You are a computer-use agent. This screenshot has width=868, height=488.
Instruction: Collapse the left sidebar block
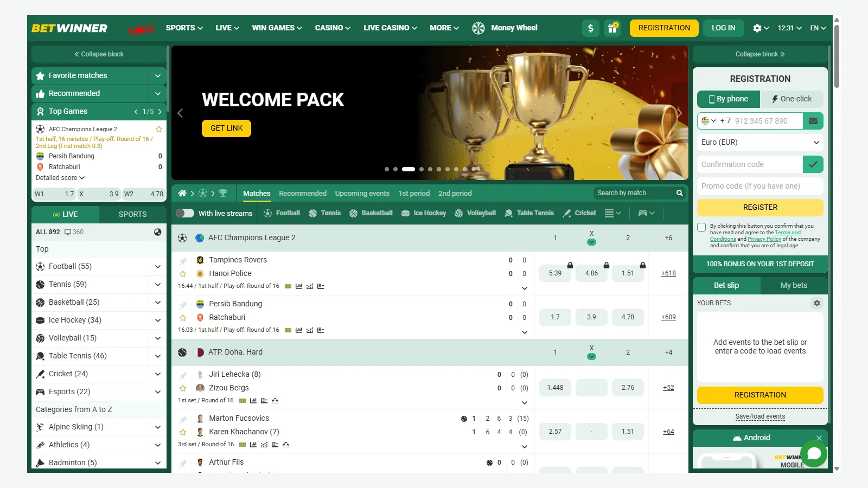[99, 54]
